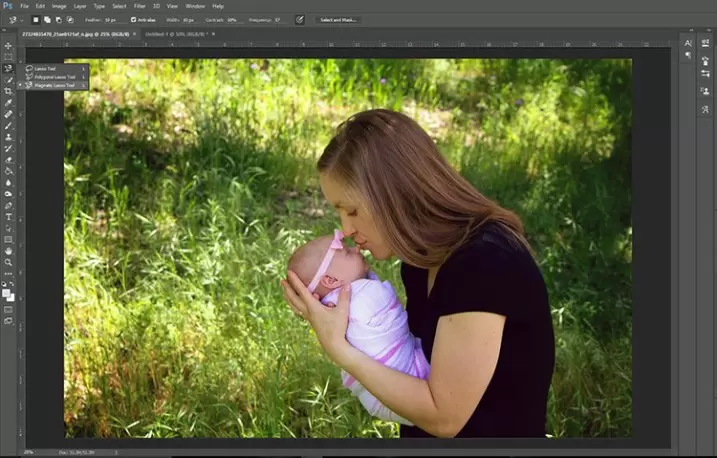Open the File menu
This screenshot has width=717, height=458.
click(x=24, y=6)
